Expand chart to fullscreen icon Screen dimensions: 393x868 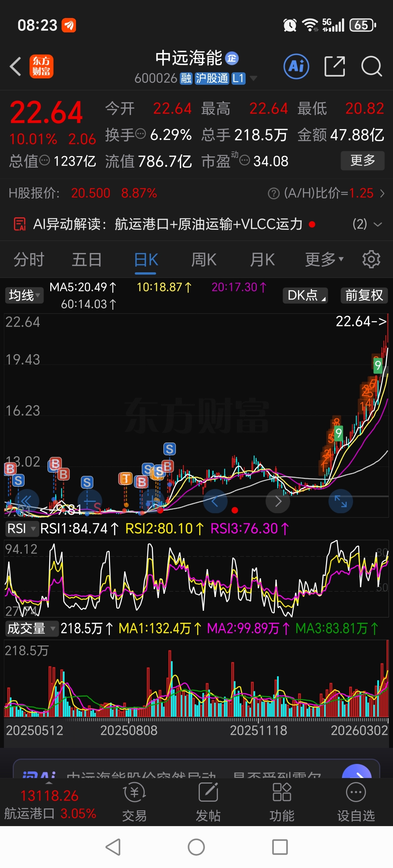coord(340,501)
